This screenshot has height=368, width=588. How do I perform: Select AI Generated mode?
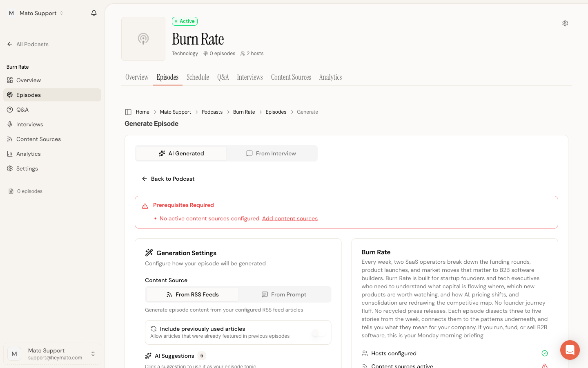[x=181, y=153]
